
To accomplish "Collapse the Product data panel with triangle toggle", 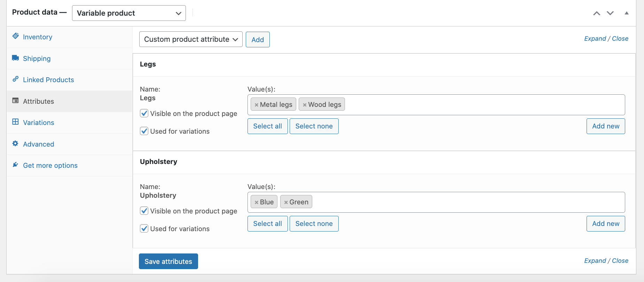I will point(627,13).
